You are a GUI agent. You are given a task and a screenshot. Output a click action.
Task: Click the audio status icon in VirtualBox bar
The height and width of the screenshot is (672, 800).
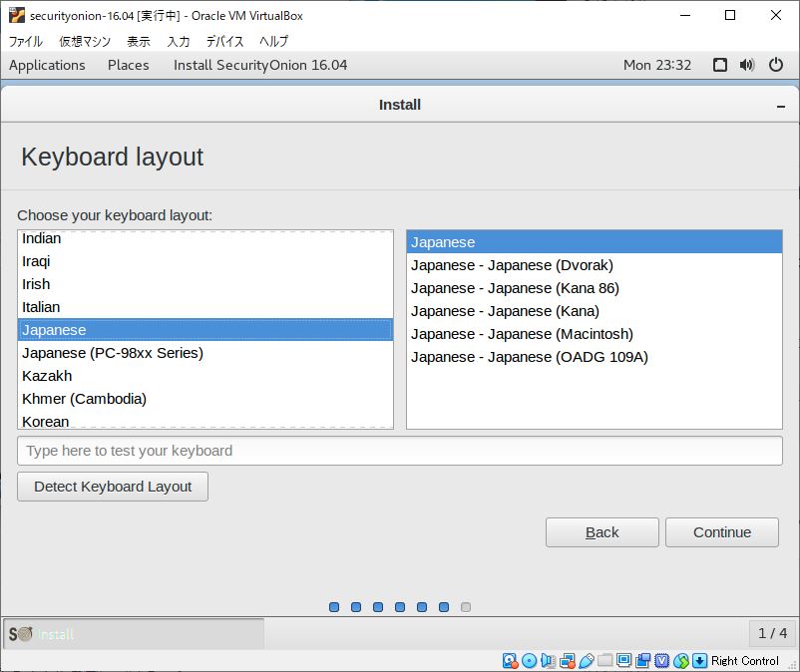[x=548, y=661]
